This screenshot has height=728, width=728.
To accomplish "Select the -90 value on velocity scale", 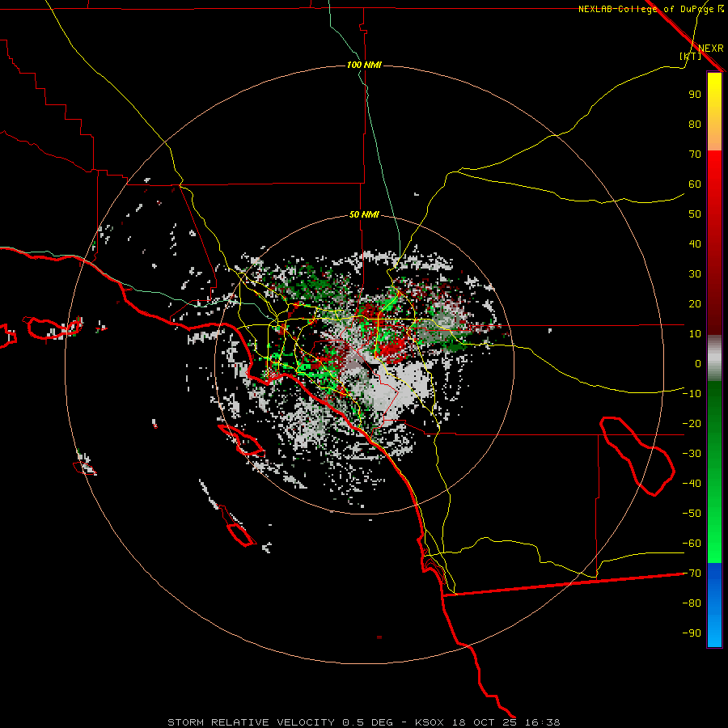I will tap(692, 633).
